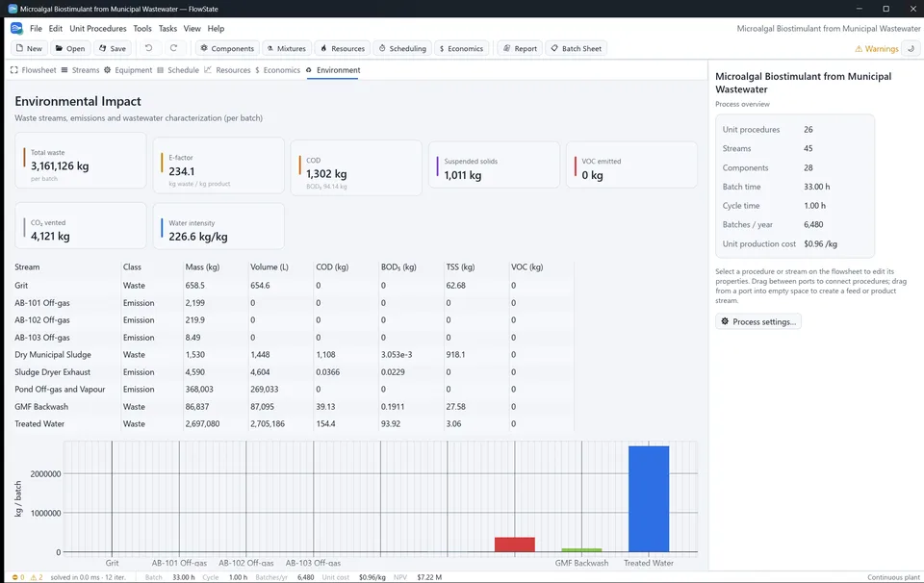This screenshot has height=583, width=924.
Task: Click the FlowState app logo
Action: [16, 28]
